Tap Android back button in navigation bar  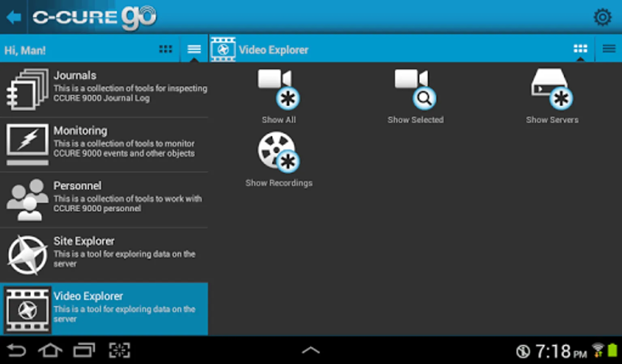coord(17,350)
